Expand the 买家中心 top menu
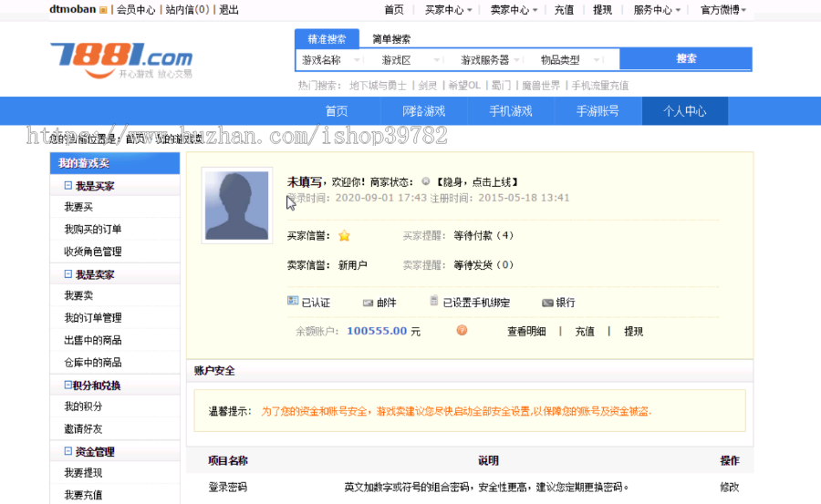 [x=448, y=10]
